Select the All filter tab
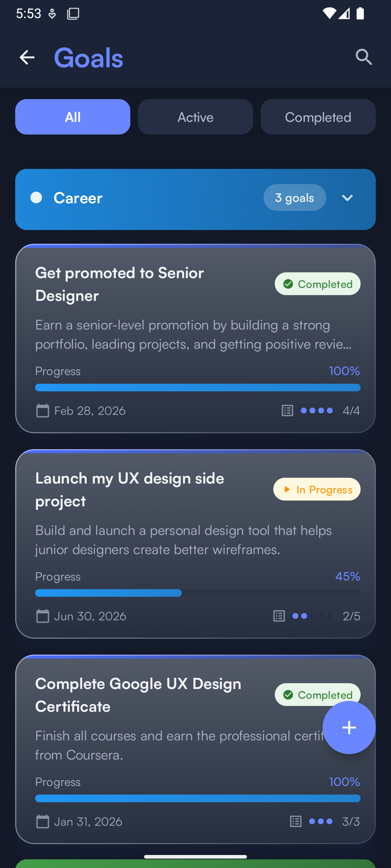The height and width of the screenshot is (868, 391). [x=73, y=117]
